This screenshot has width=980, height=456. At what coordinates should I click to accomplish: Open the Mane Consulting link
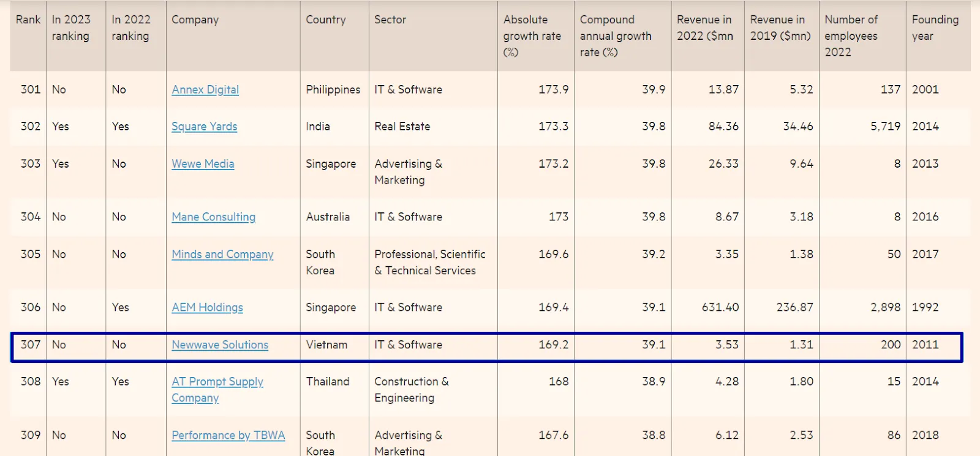(213, 217)
